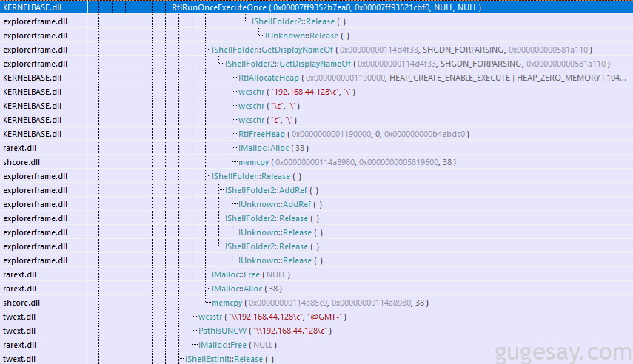Click address 0x000000000b4ebdc0 in RtlFreeHeap row
The image size is (633, 364).
(424, 134)
